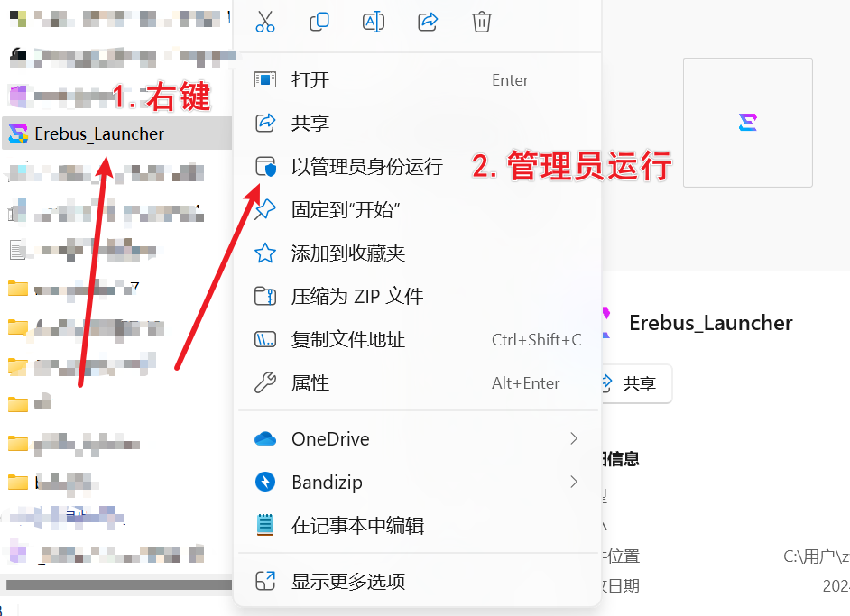The height and width of the screenshot is (616, 850).
Task: Click 在记事本中编辑 menu item
Action: tap(357, 526)
